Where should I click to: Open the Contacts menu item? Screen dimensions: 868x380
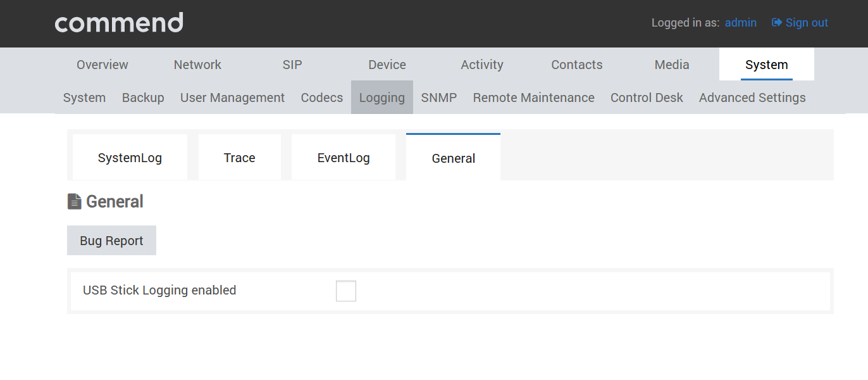pyautogui.click(x=577, y=65)
